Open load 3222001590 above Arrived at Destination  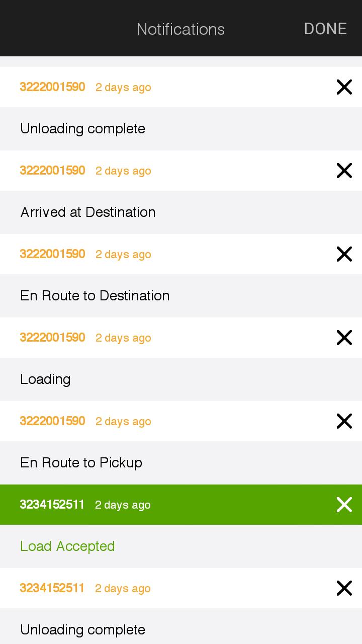52,171
